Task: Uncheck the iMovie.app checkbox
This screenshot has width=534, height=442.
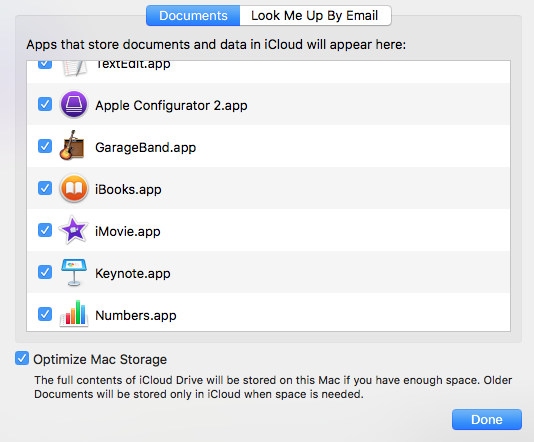Action: [45, 230]
